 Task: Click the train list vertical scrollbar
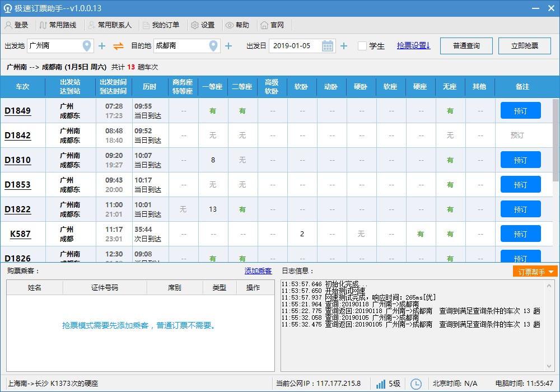[x=556, y=140]
